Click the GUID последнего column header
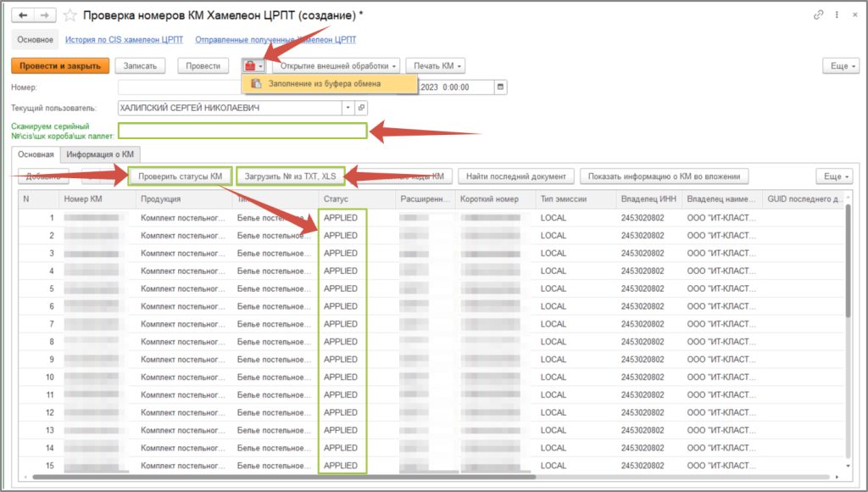 point(804,198)
